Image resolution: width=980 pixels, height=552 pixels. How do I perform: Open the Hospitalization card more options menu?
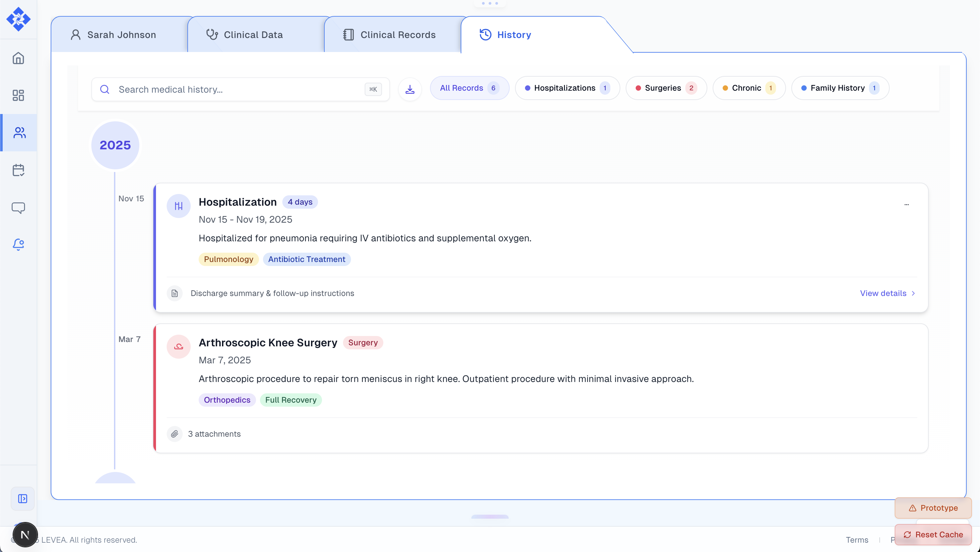(x=906, y=204)
